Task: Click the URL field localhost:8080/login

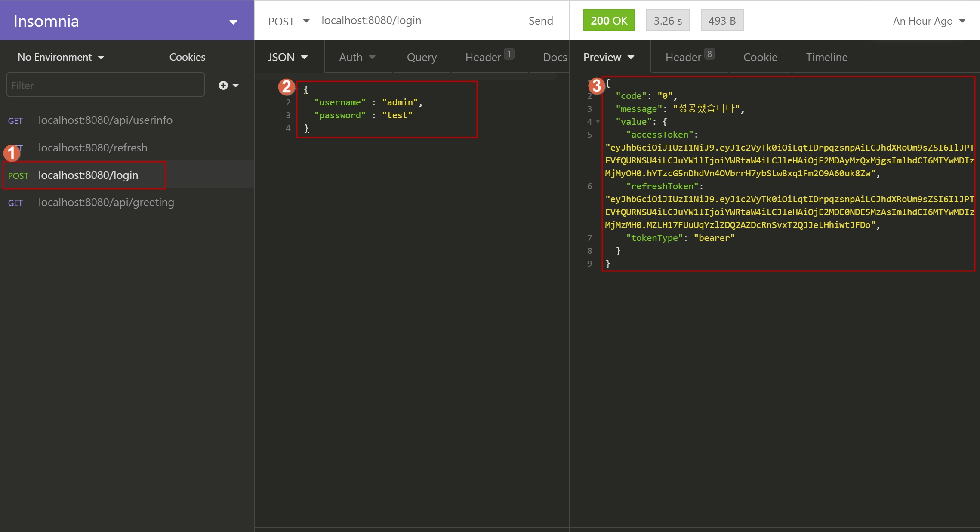Action: point(371,20)
